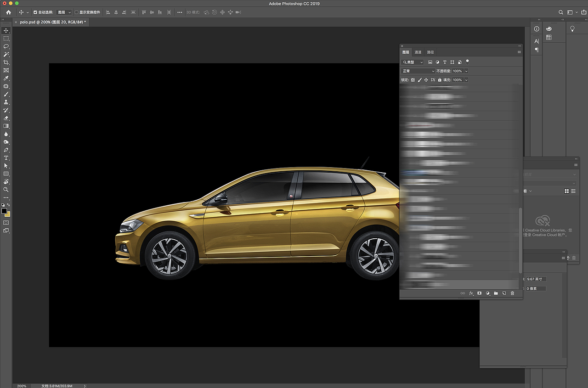This screenshot has width=588, height=388.
Task: Collapse the Layers panel with double arrows
Action: (520, 46)
